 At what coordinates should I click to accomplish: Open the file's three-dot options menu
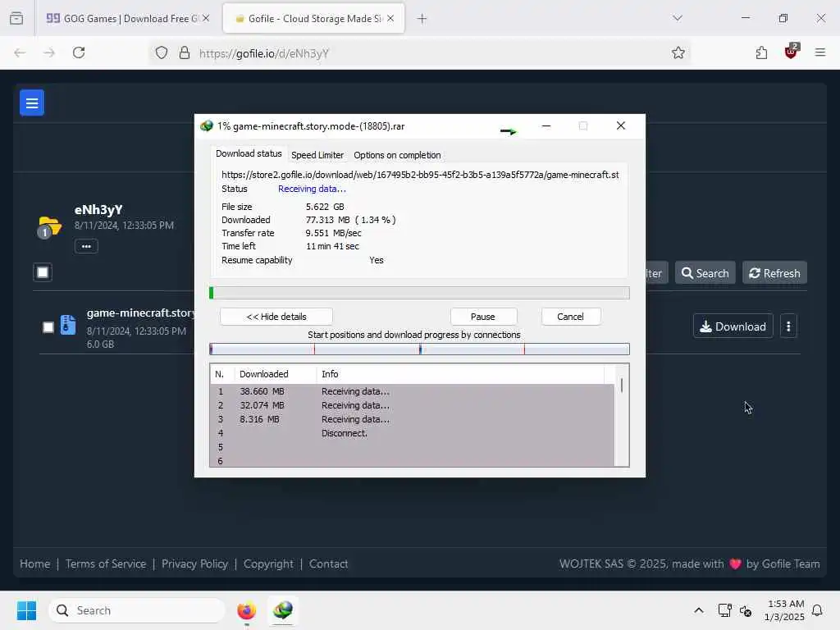788,326
